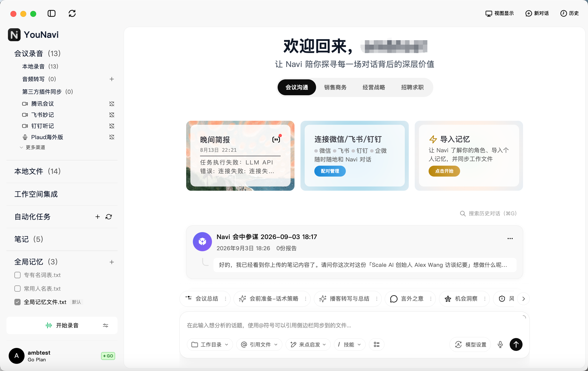Open recording settings sliders icon
Viewport: 588px width, 371px height.
pyautogui.click(x=106, y=325)
